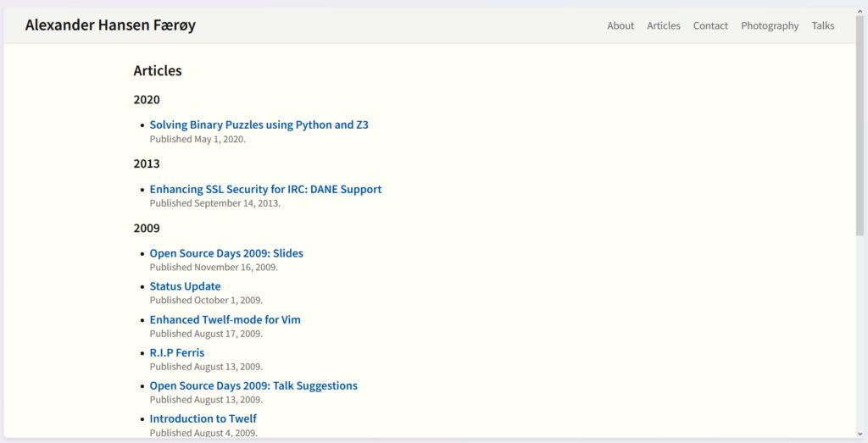
Task: Open the Contact page
Action: (x=710, y=25)
